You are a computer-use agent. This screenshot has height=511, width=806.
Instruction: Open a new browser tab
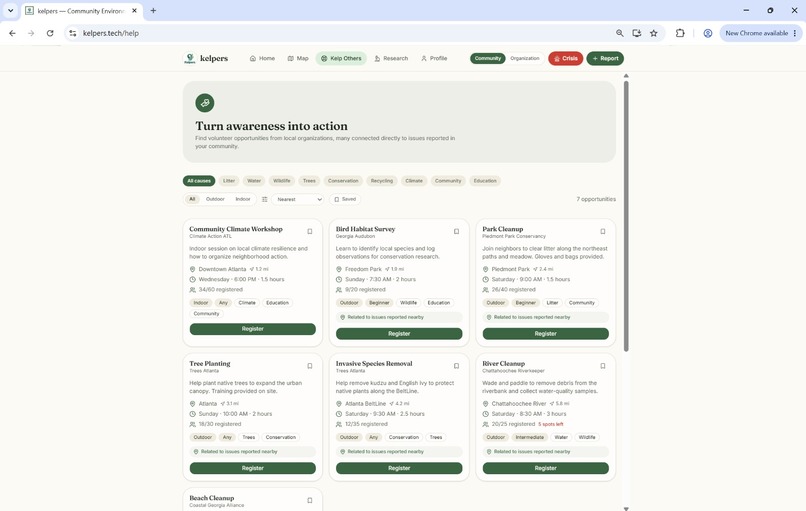[x=153, y=10]
